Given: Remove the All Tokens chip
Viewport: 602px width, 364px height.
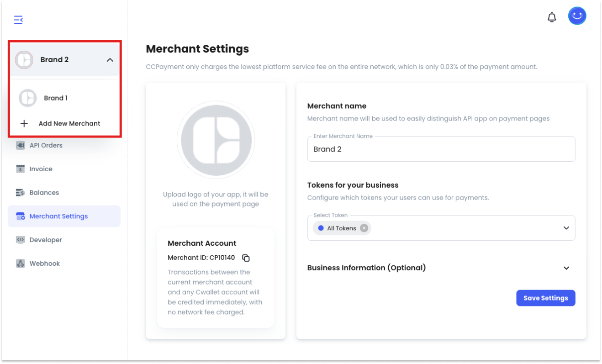Looking at the screenshot, I should [x=364, y=228].
